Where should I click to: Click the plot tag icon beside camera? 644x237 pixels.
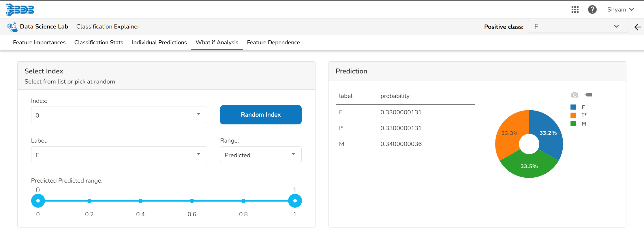coord(589,95)
